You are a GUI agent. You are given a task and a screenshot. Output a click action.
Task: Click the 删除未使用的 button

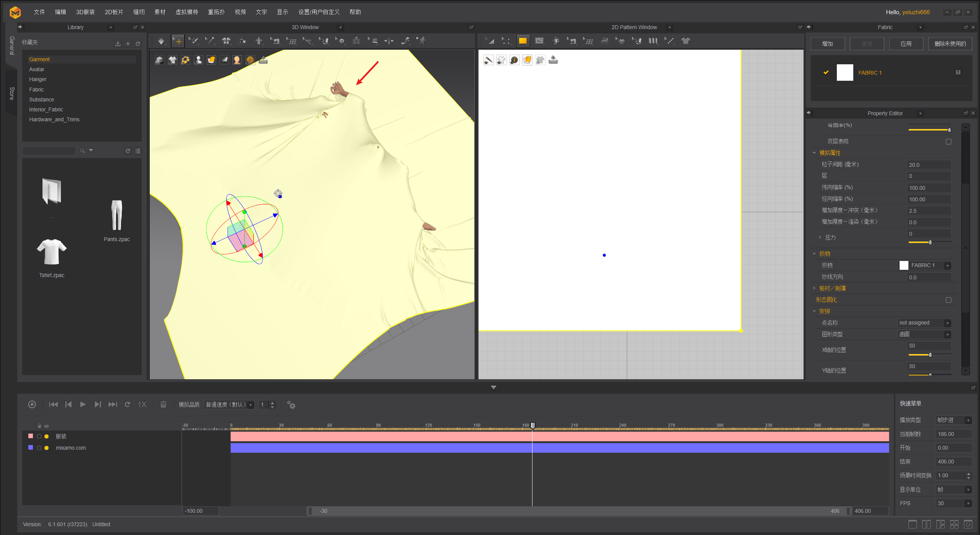click(950, 44)
